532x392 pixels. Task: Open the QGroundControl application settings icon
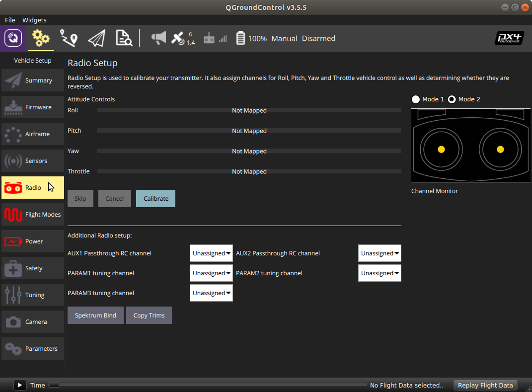tap(13, 38)
